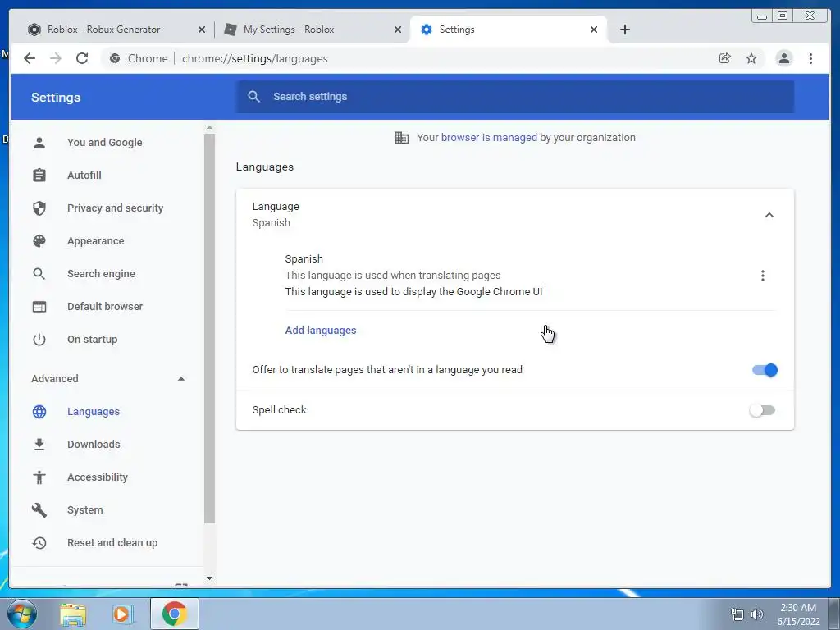Focus the Search settings field
This screenshot has height=630, width=840.
coord(514,97)
